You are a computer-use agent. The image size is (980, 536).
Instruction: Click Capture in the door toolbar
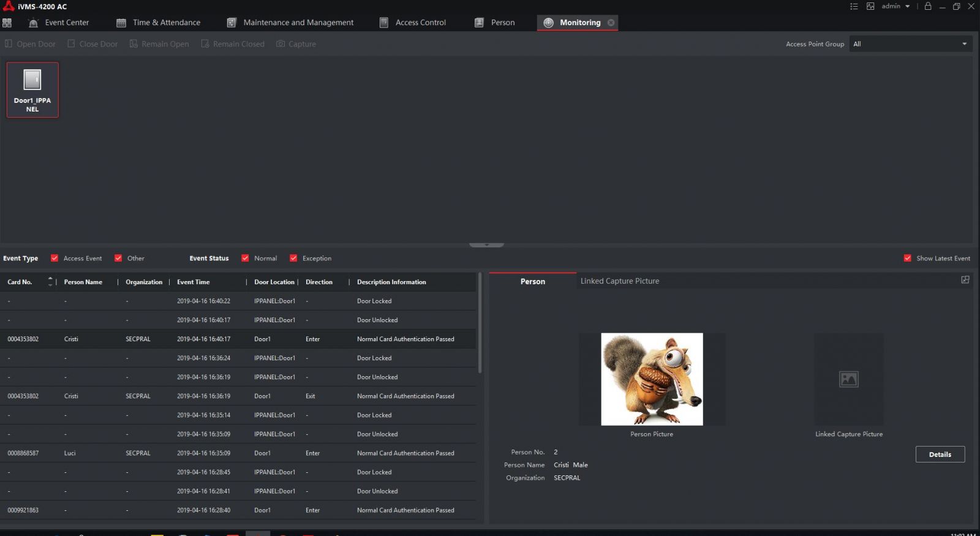click(x=296, y=44)
